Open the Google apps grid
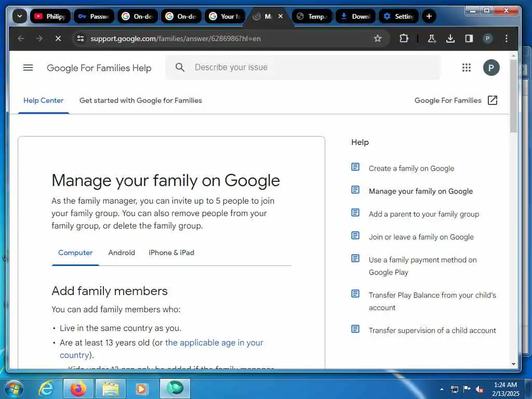 tap(467, 68)
